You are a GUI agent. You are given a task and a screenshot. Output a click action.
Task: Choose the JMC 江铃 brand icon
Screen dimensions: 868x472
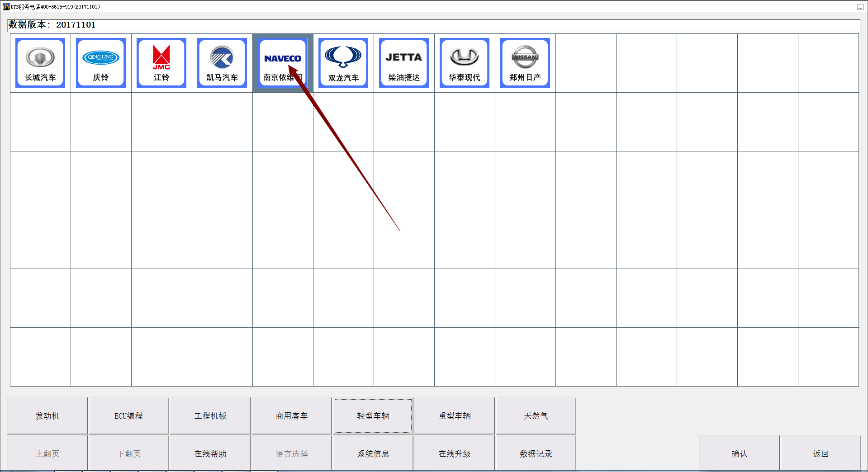point(161,63)
